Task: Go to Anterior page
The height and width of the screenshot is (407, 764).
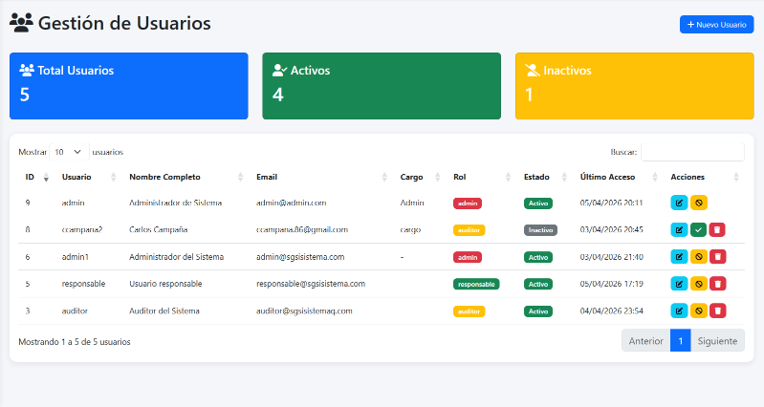Action: 646,341
